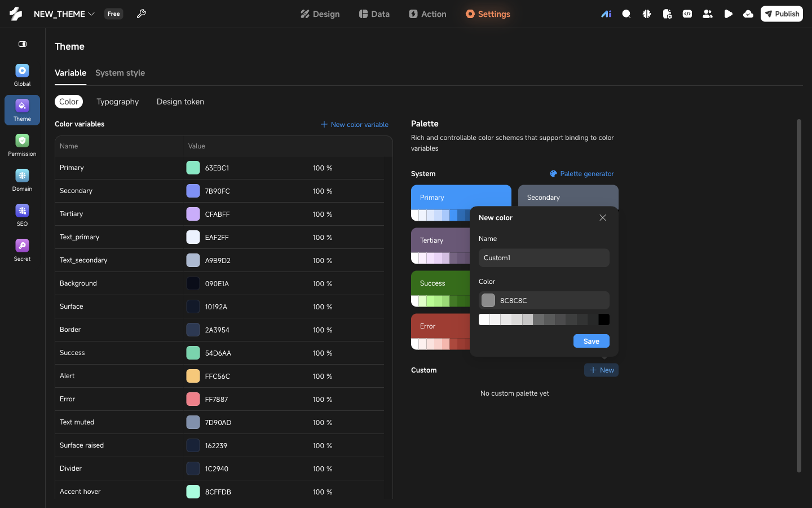Click New color variable link
Screen dimensions: 812x508
pyautogui.click(x=355, y=125)
